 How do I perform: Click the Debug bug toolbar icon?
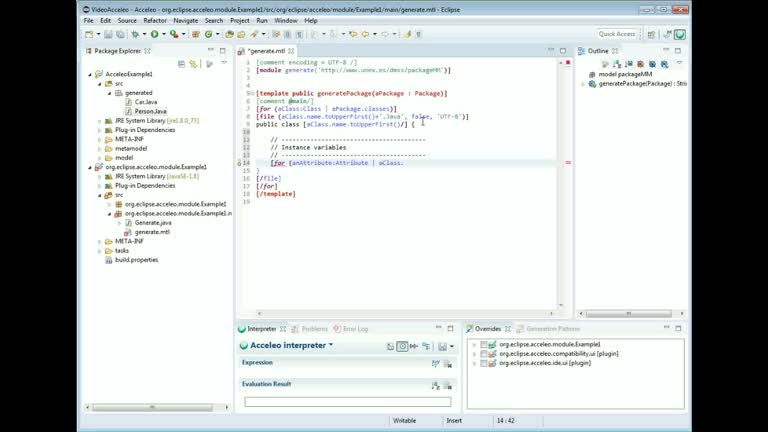[135, 34]
